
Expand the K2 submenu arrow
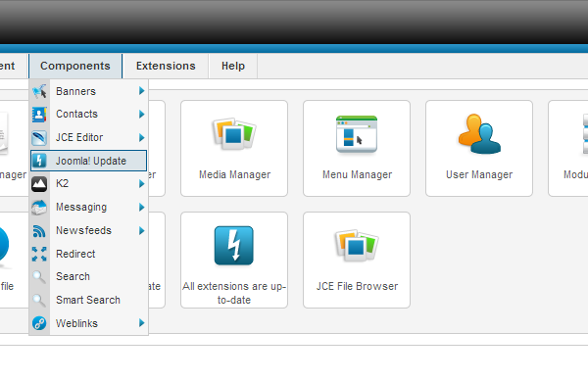tap(141, 183)
